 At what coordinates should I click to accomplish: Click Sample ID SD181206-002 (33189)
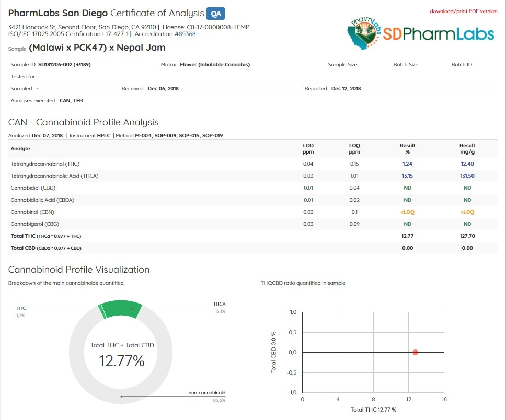click(64, 65)
